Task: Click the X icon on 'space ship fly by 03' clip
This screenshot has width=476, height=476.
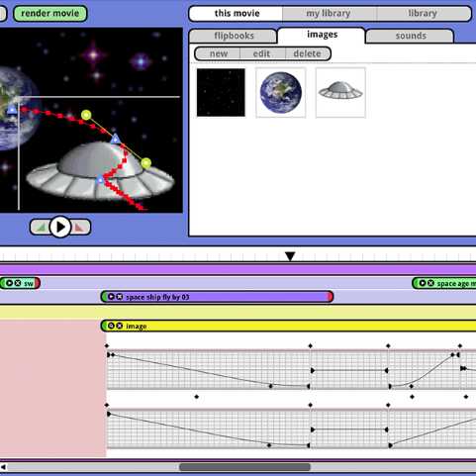Action: click(120, 297)
